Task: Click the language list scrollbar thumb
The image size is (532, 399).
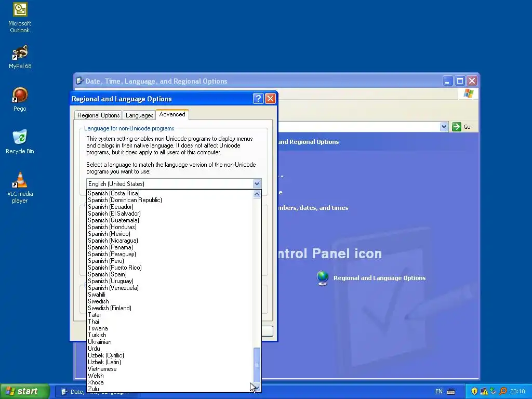Action: pos(257,365)
